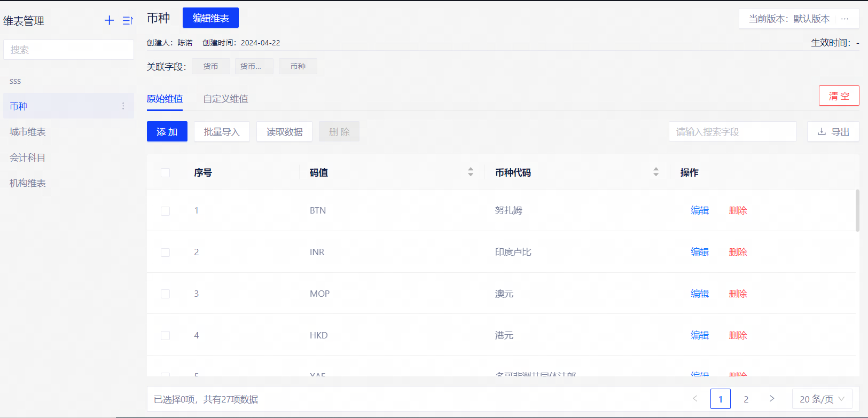
Task: Open the 当前版本 默认版本 version selector
Action: tap(789, 19)
